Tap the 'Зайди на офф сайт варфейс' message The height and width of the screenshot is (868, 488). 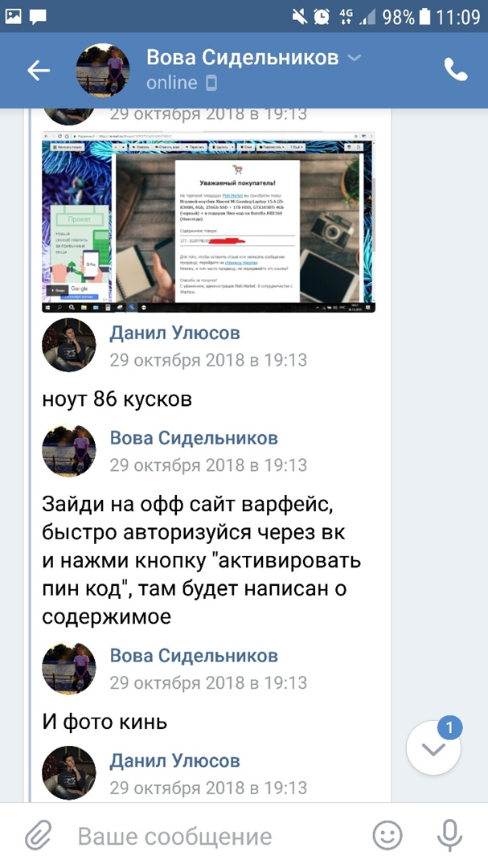[x=202, y=561]
